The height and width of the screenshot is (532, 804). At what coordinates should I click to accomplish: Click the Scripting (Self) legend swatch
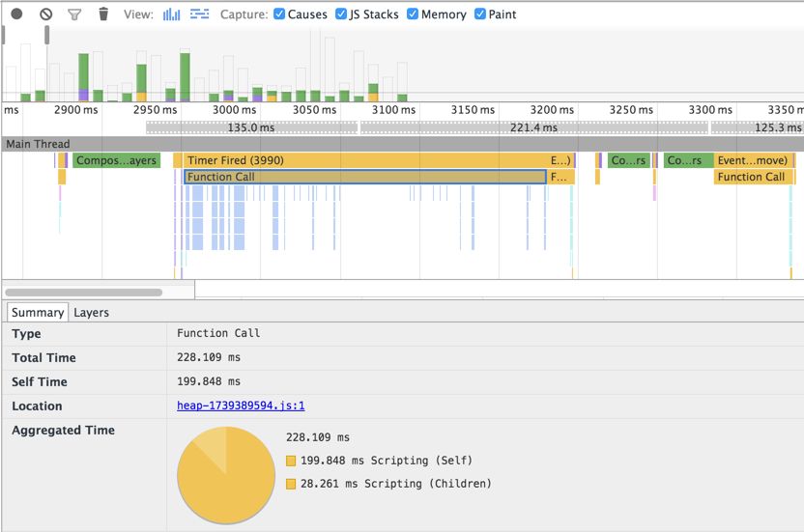(x=291, y=461)
